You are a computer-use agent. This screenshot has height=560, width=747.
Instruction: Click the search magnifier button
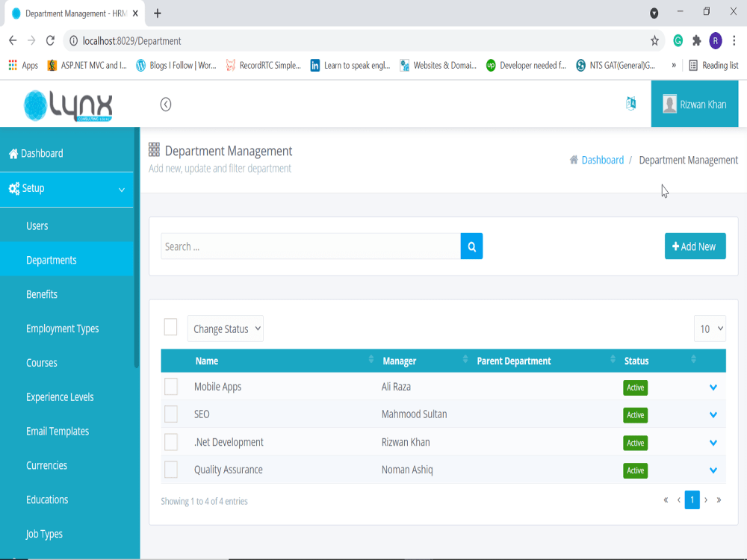pyautogui.click(x=471, y=246)
